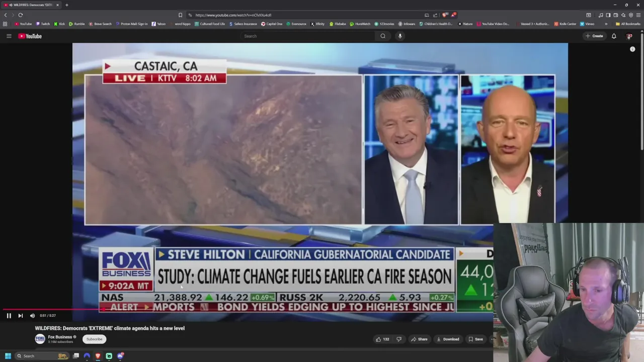Start voice search with microphone icon

400,36
